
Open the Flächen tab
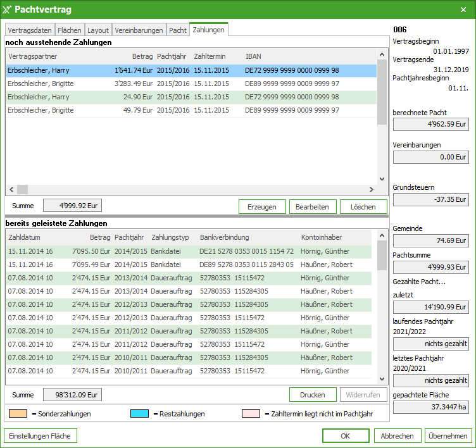[x=69, y=30]
